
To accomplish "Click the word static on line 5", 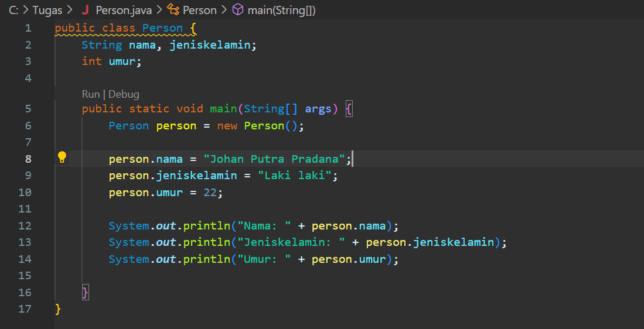I will pos(149,109).
